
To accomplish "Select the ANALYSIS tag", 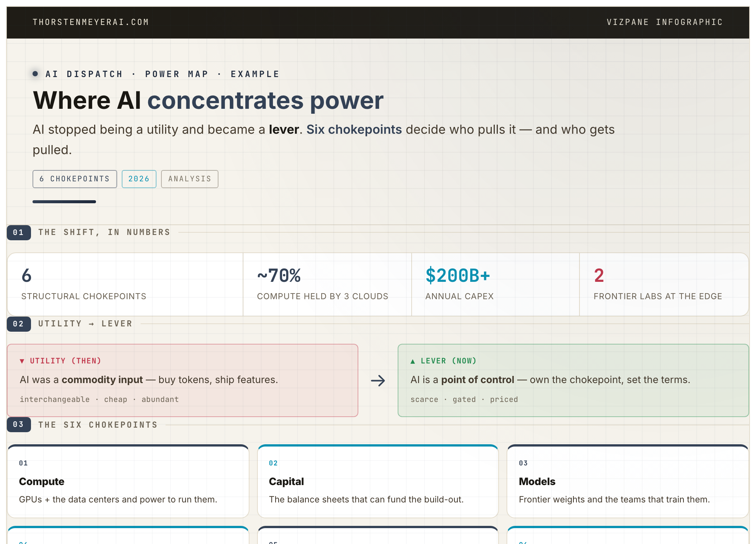I will point(190,179).
